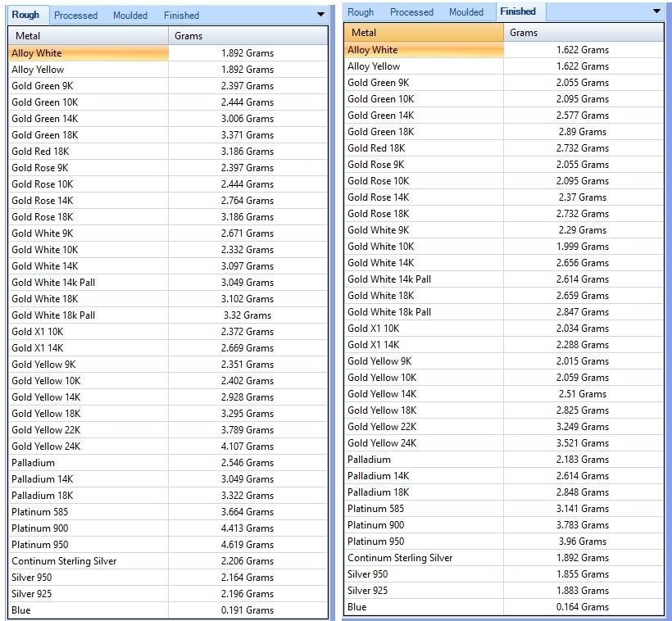The image size is (672, 621).
Task: Select the Processed tab in left panel
Action: (x=76, y=16)
